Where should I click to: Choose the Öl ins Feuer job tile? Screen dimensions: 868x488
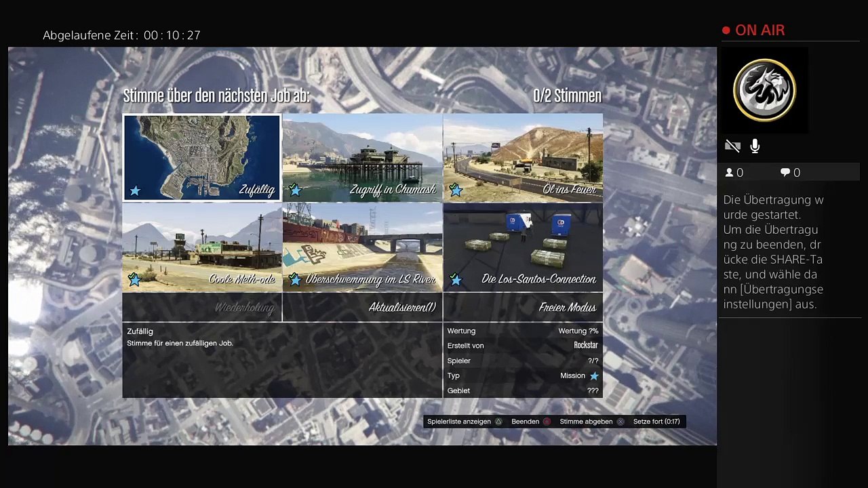523,158
